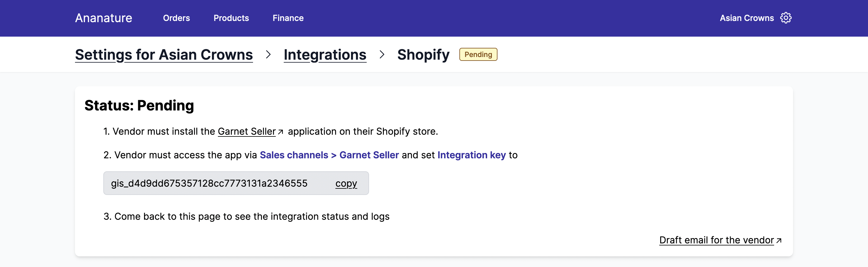This screenshot has width=868, height=267.
Task: Go to the Integrations page
Action: tap(325, 54)
